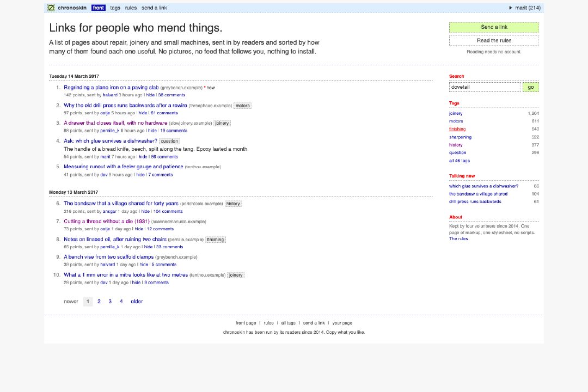Viewport: 588px width, 392px height.
Task: Go to older page in pagination
Action: 137,302
